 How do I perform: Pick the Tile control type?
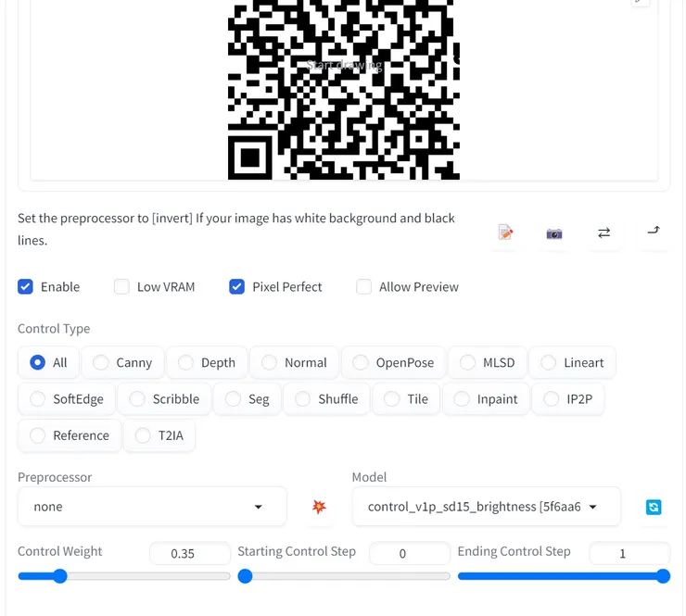[406, 398]
